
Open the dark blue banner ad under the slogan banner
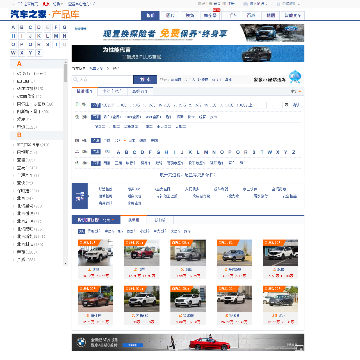click(188, 53)
